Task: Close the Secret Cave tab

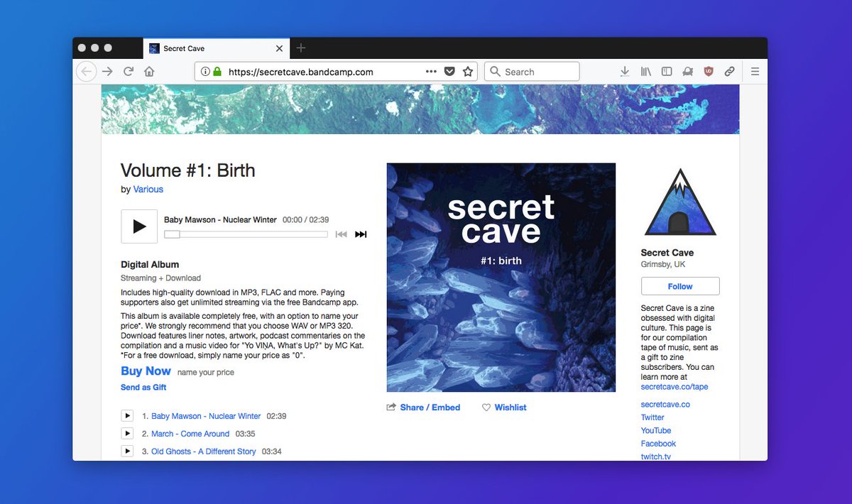Action: point(279,48)
